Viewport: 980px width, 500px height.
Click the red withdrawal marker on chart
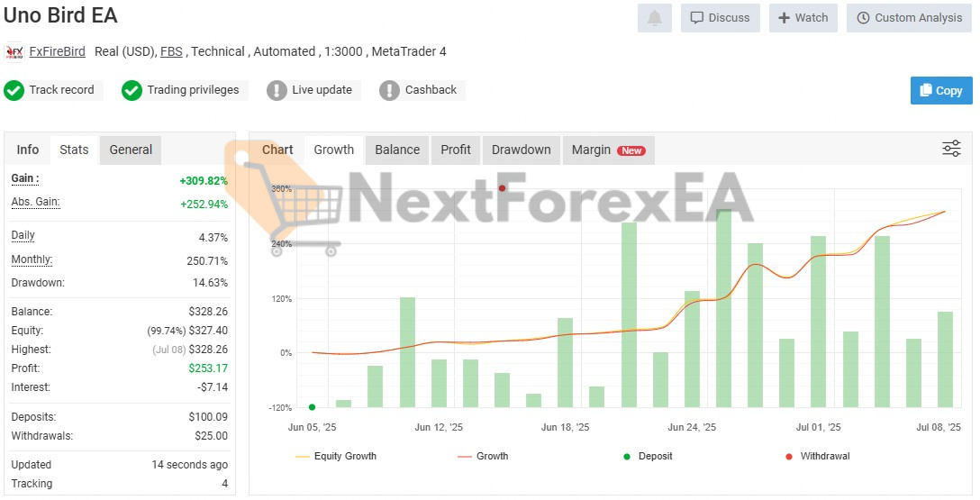tap(502, 188)
